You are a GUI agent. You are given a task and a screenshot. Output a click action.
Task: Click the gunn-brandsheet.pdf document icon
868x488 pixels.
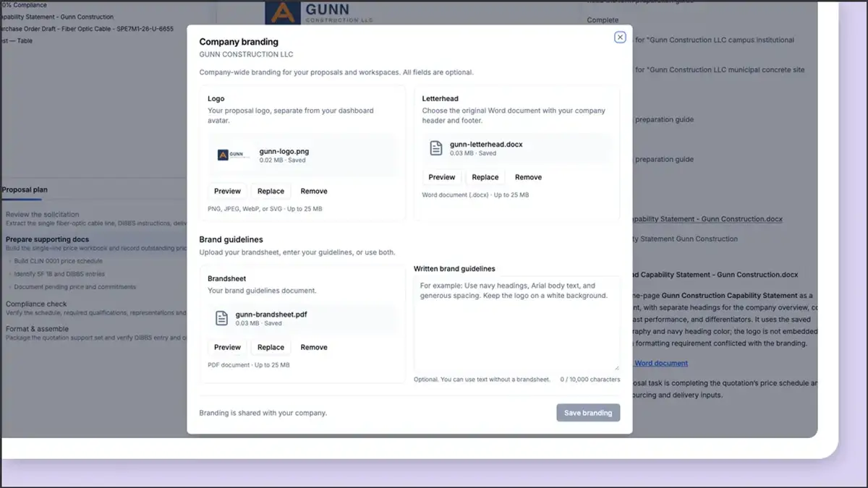click(x=222, y=318)
